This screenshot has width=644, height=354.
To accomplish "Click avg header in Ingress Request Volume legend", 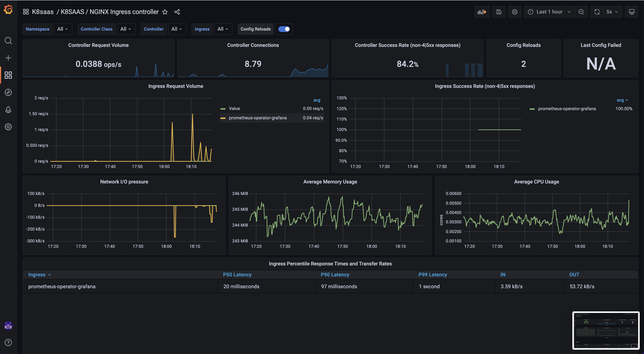I will (316, 100).
